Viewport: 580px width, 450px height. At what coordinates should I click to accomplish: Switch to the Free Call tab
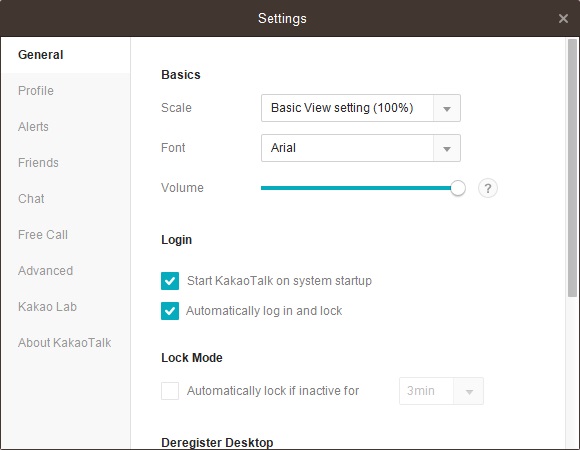pyautogui.click(x=65, y=235)
